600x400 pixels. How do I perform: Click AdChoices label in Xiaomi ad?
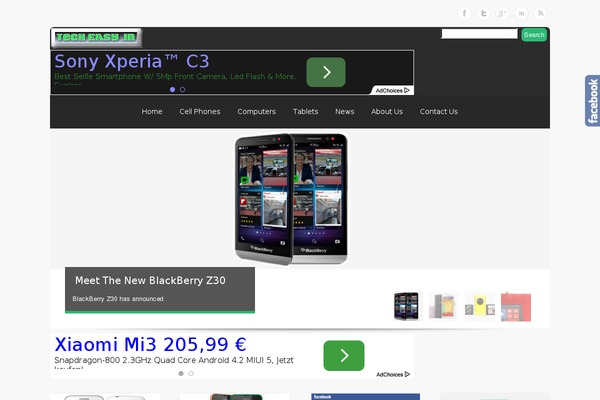pos(393,374)
